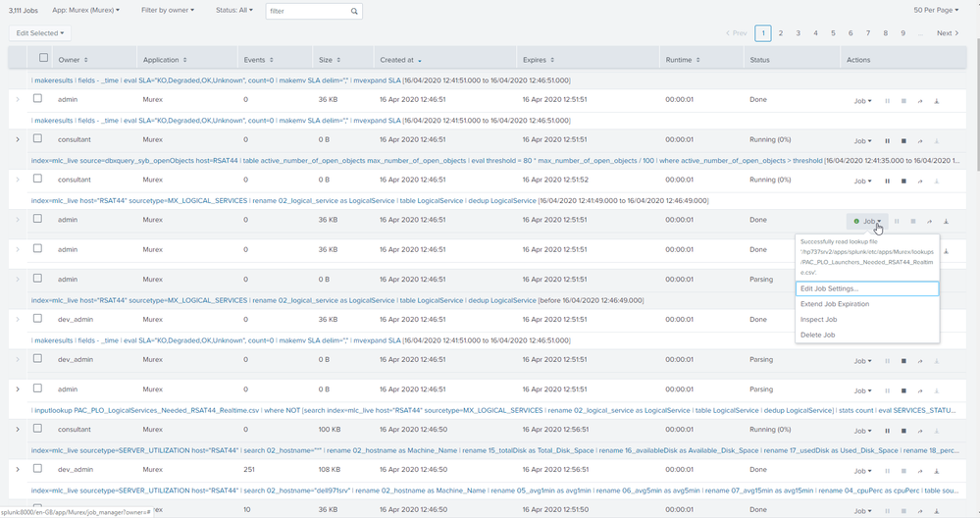The width and height of the screenshot is (980, 518).
Task: Share the consultant job expiring at 12:51:51
Action: [920, 141]
